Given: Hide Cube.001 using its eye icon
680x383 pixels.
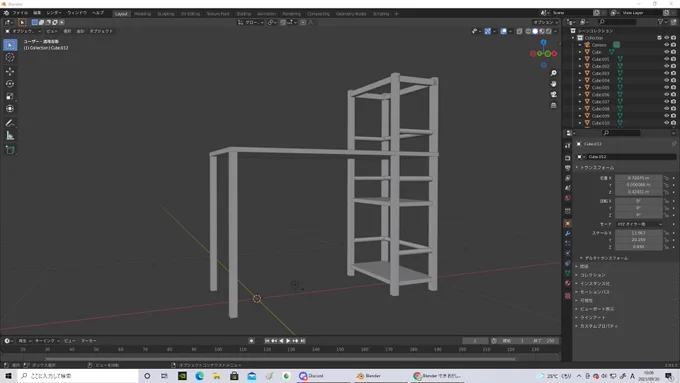Looking at the screenshot, I should [667, 59].
